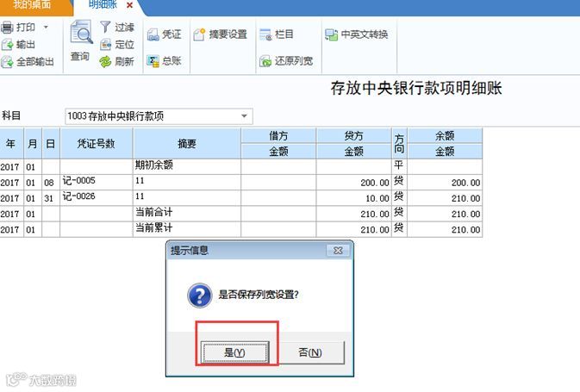Click the 余额 column header

(445, 136)
